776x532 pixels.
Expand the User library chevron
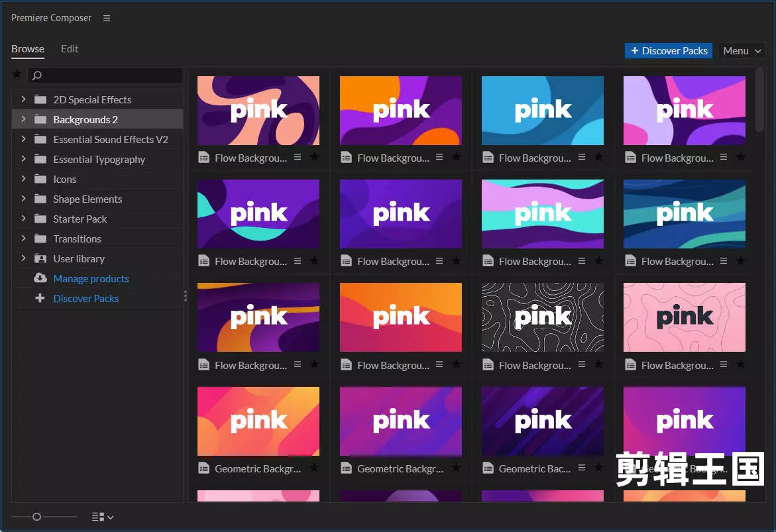click(23, 258)
